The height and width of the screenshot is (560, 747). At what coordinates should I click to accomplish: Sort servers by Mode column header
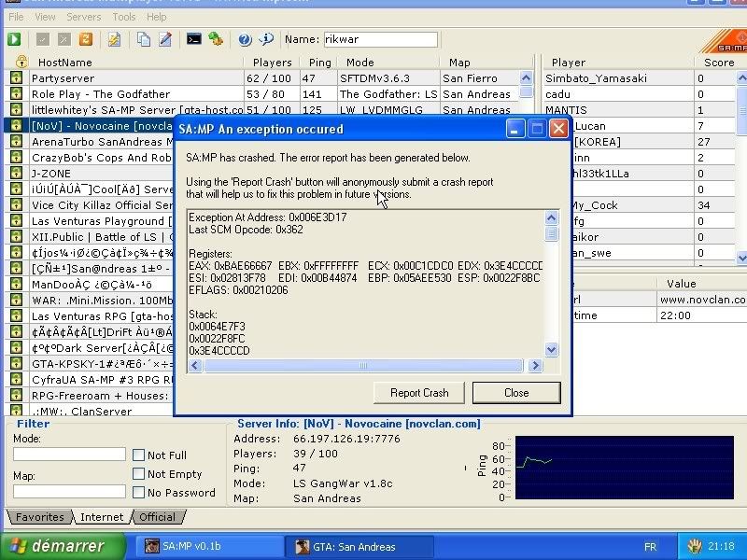(x=388, y=62)
